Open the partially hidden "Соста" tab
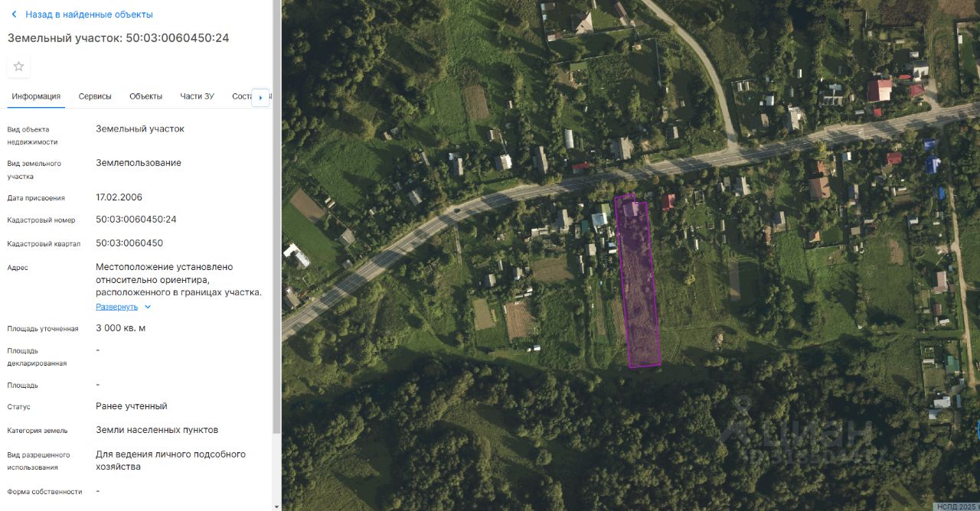 [x=241, y=96]
